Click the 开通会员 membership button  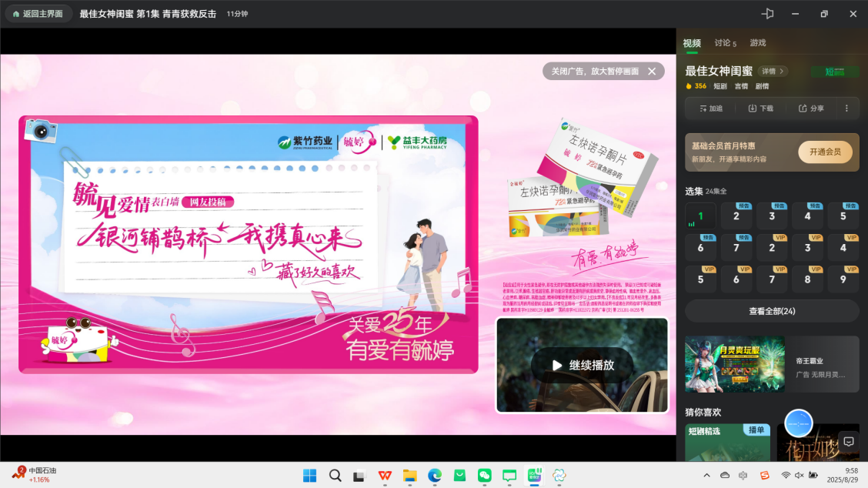pyautogui.click(x=825, y=152)
